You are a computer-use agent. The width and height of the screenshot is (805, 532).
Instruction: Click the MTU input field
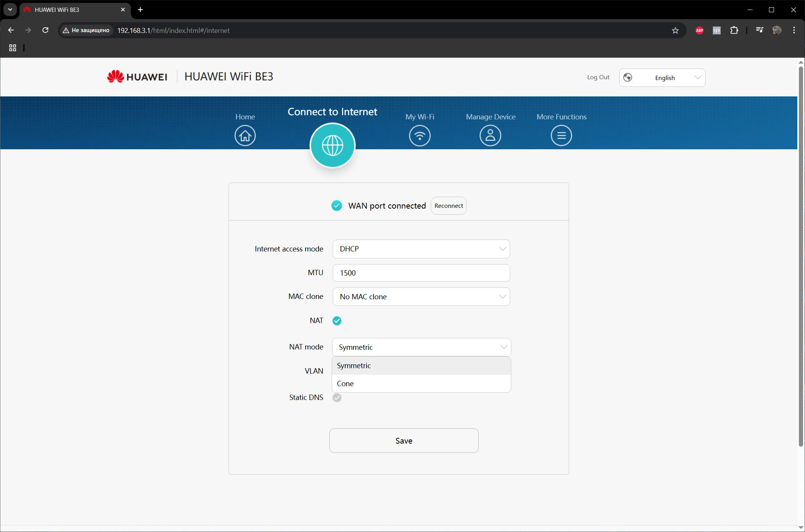tap(421, 273)
